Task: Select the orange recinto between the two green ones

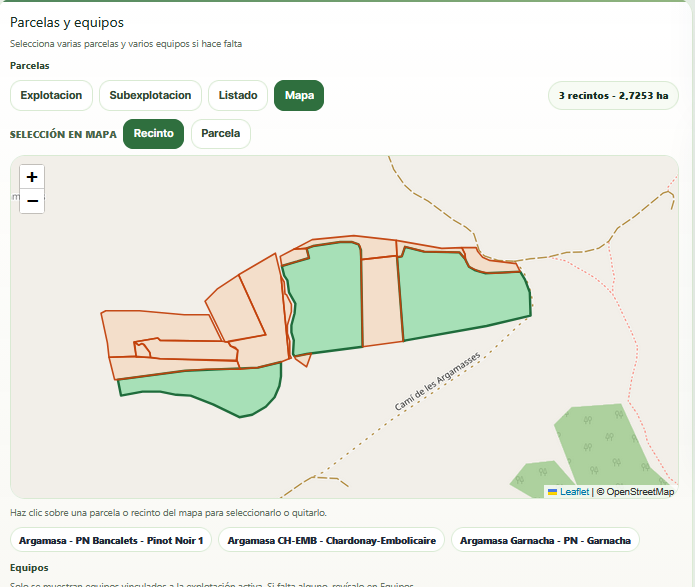Action: [x=381, y=301]
